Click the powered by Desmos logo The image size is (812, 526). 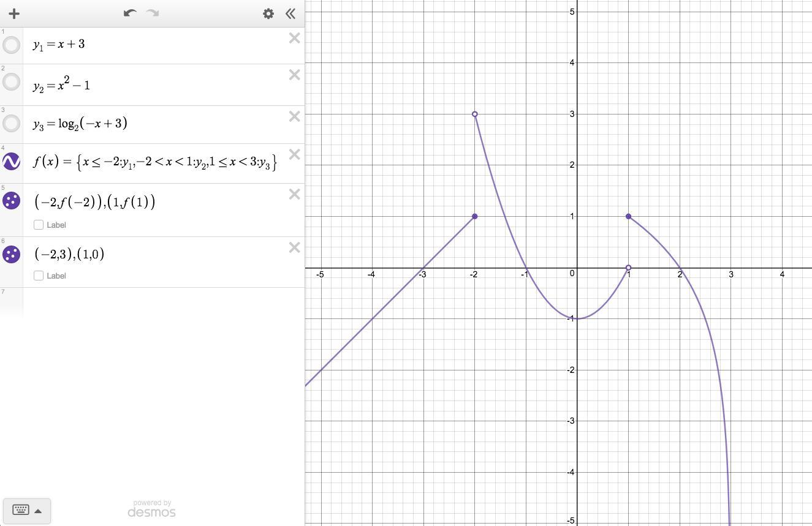(x=151, y=509)
